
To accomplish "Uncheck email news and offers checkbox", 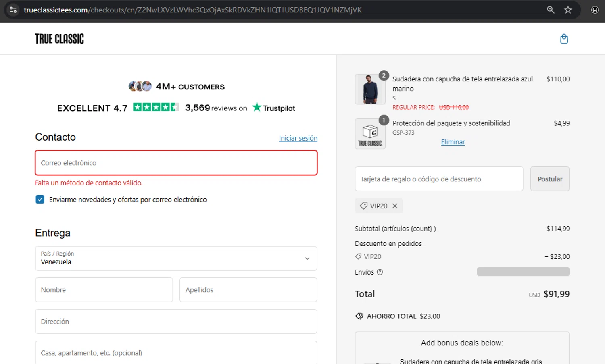I will [40, 199].
